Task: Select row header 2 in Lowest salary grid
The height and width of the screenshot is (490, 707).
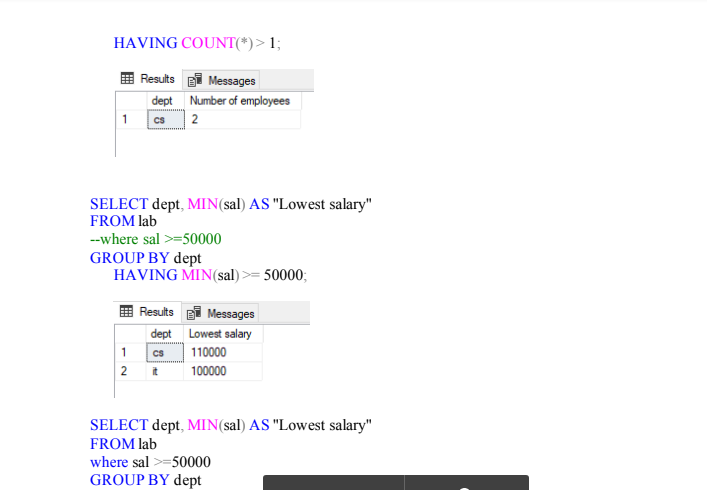Action: point(131,371)
